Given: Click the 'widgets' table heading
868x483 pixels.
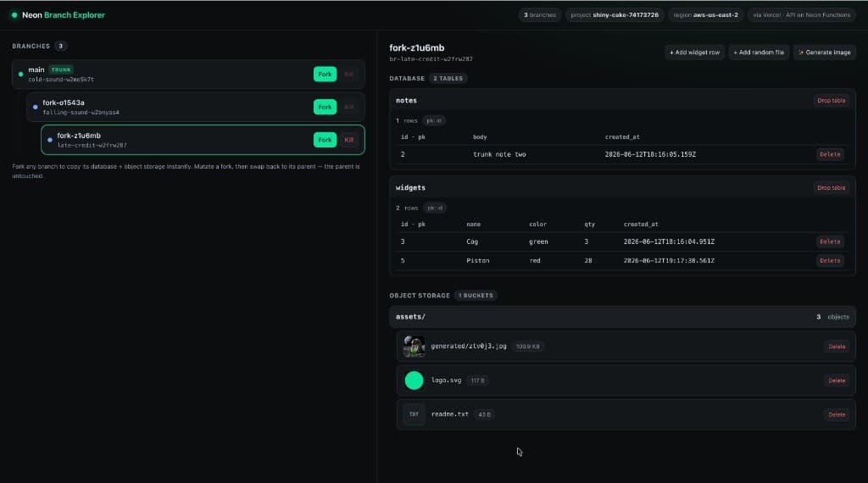Looking at the screenshot, I should click(x=410, y=188).
